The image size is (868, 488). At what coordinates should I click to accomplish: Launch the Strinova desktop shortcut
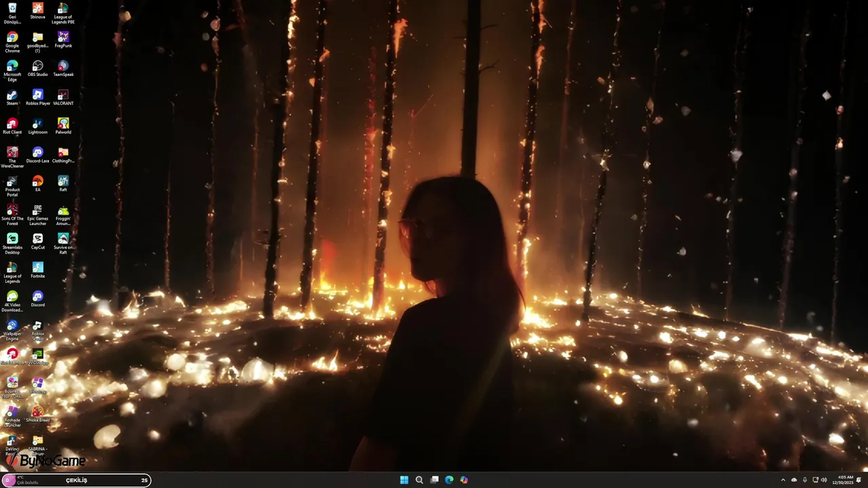[37, 11]
